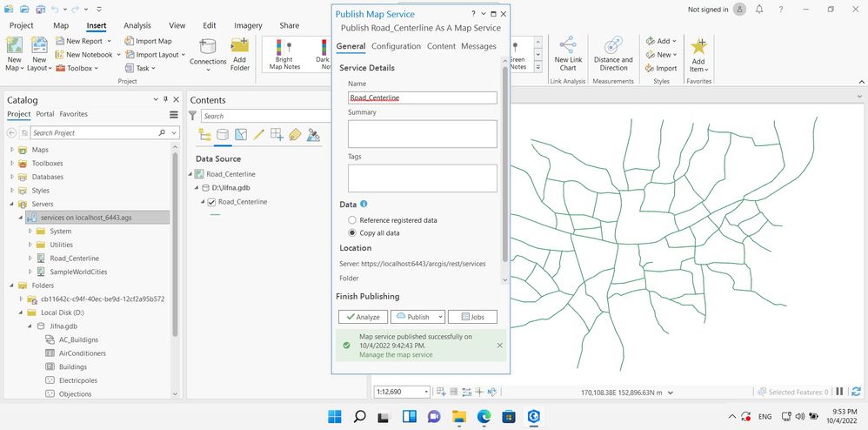Click the notifications bell icon
Screen dimensions: 868x430
pos(759,10)
